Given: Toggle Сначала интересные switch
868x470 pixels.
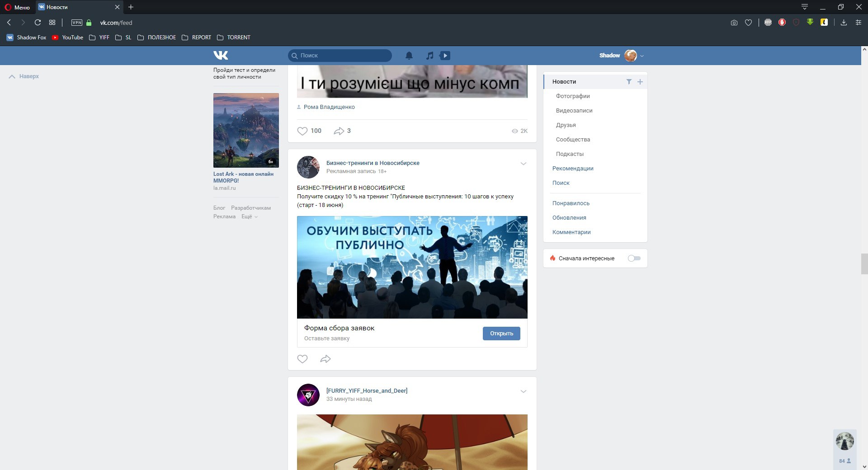Looking at the screenshot, I should (x=634, y=258).
